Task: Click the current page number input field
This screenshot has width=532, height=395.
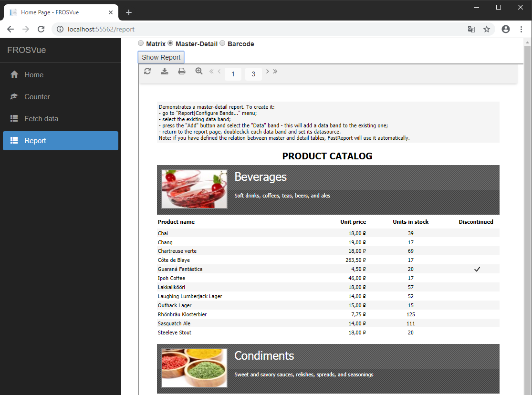Action: pyautogui.click(x=233, y=74)
